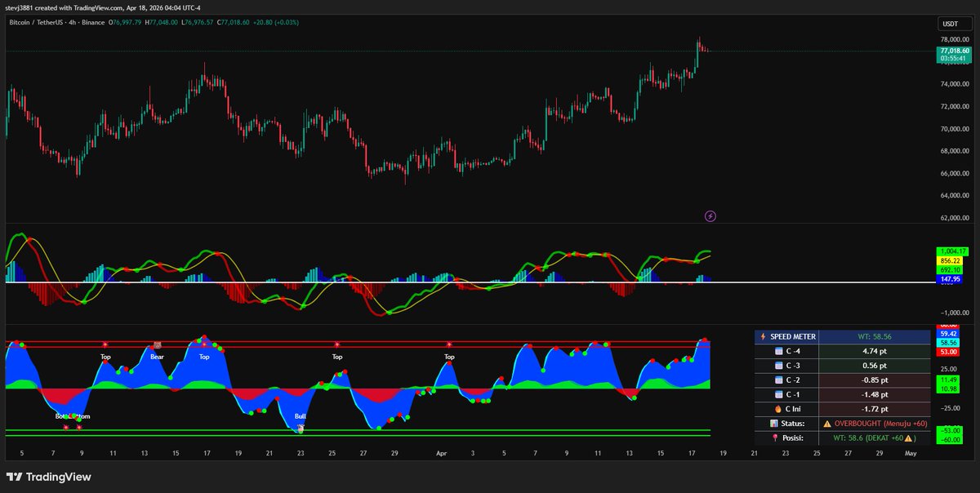The width and height of the screenshot is (980, 493).
Task: Click the OVERBOUGHT (Menuju +60) status text
Action: pos(880,423)
